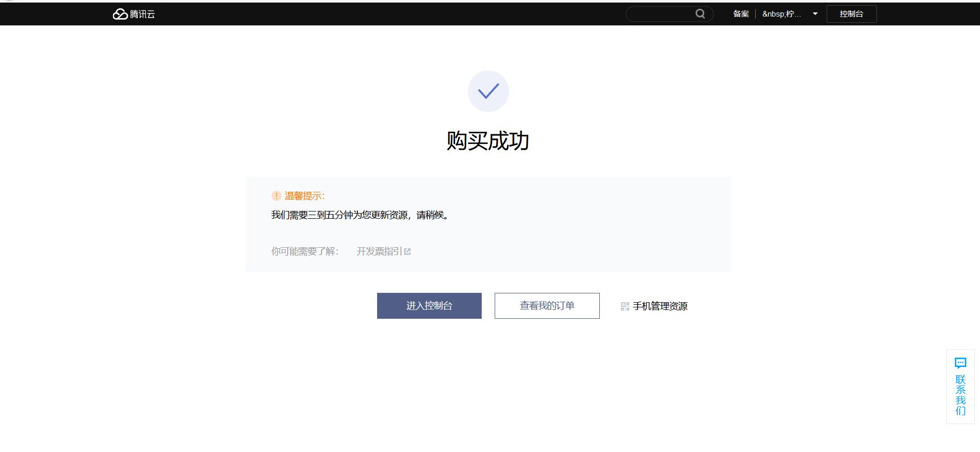This screenshot has width=980, height=452.
Task: Click 控制台 button in the header
Action: coord(851,14)
